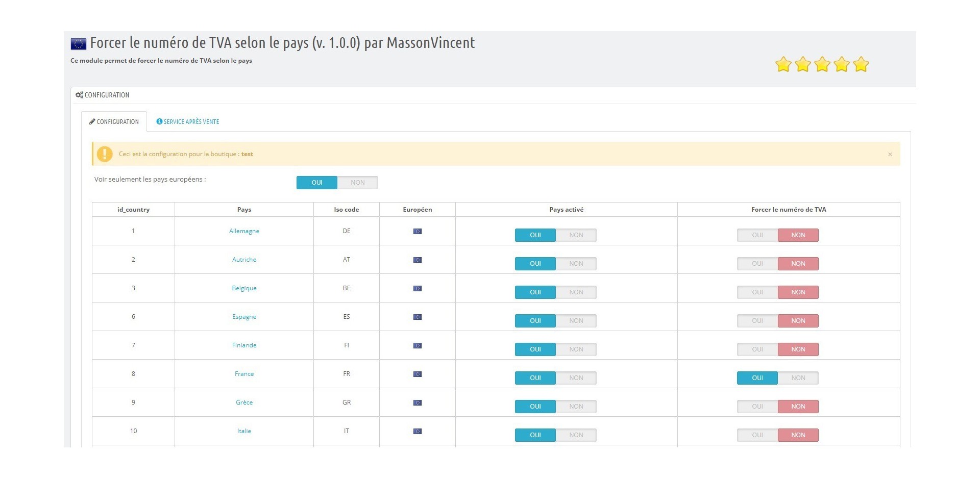Click the European flag icon in Italie row

[x=417, y=432]
